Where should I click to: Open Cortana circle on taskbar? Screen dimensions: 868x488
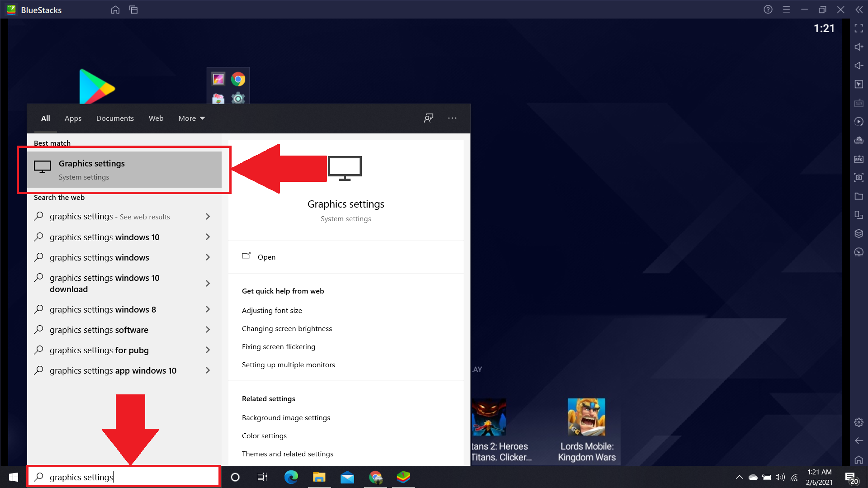pos(235,477)
